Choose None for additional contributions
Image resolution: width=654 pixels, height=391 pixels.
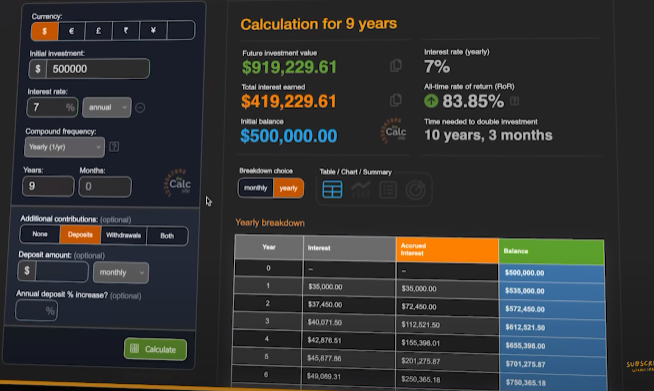coord(40,234)
